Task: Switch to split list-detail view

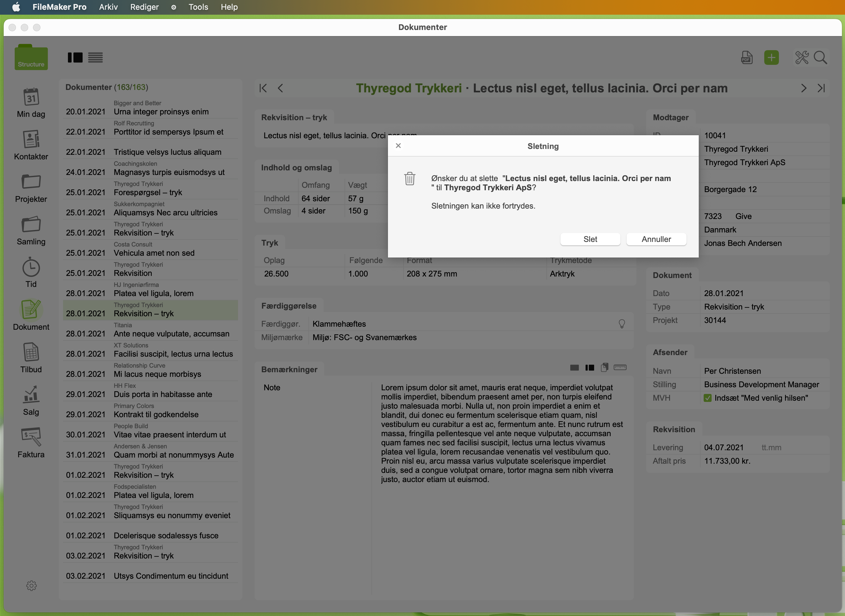Action: coord(75,58)
